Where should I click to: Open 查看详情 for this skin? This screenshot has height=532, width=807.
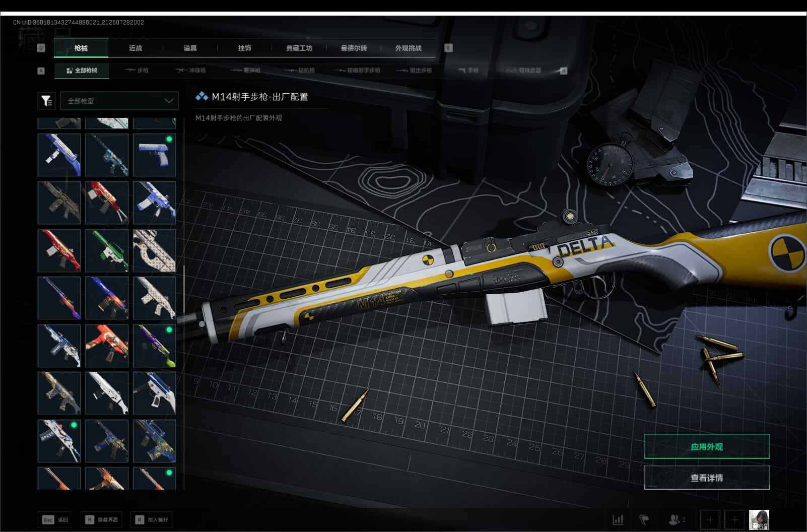pos(707,478)
